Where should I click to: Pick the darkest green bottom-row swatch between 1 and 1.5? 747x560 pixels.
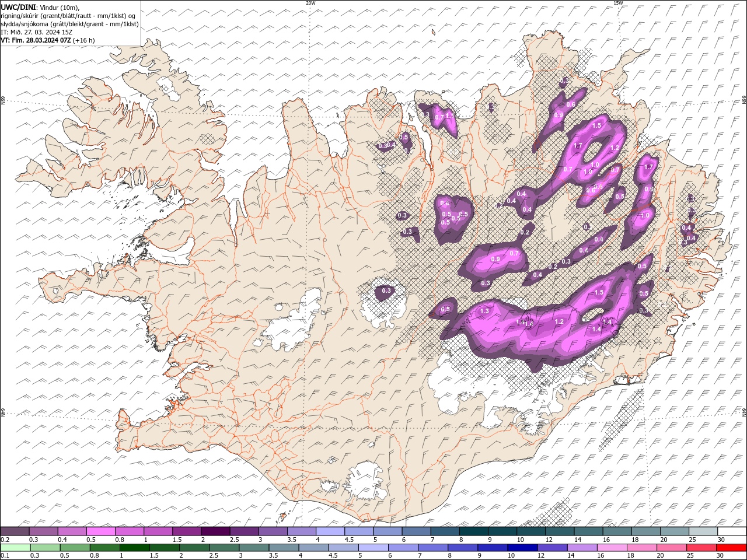tap(134, 548)
